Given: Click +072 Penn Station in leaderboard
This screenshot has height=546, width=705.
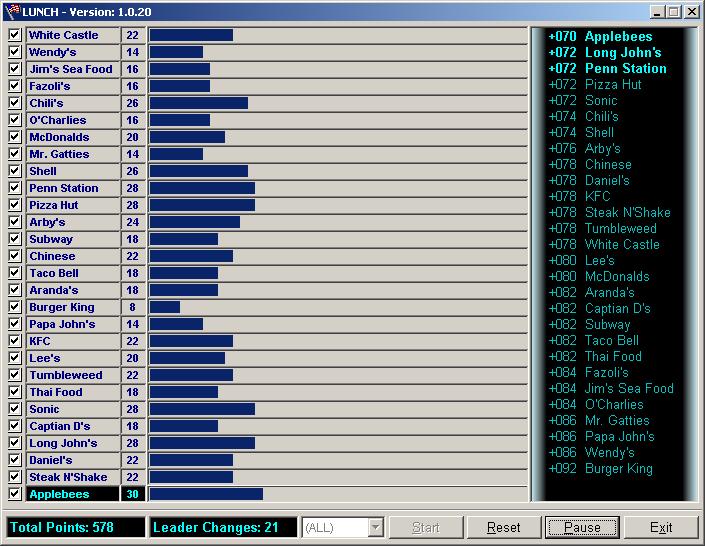Looking at the screenshot, I should [x=607, y=68].
